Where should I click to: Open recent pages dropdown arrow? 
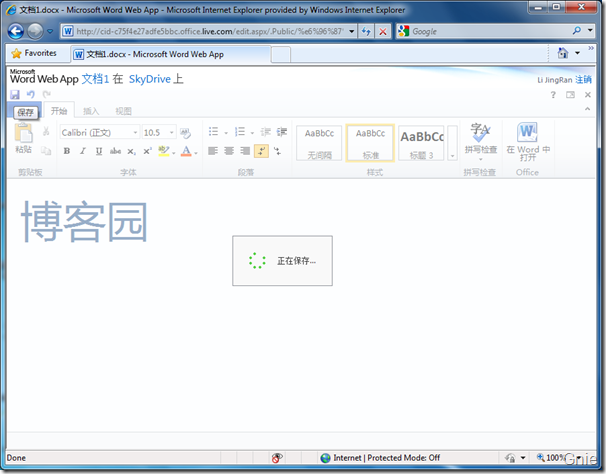(x=50, y=31)
